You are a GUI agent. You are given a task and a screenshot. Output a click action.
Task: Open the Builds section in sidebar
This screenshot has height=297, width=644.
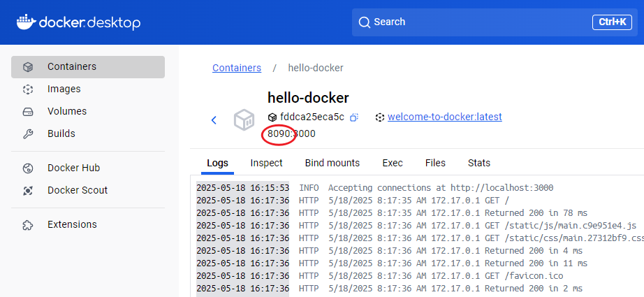click(88, 133)
